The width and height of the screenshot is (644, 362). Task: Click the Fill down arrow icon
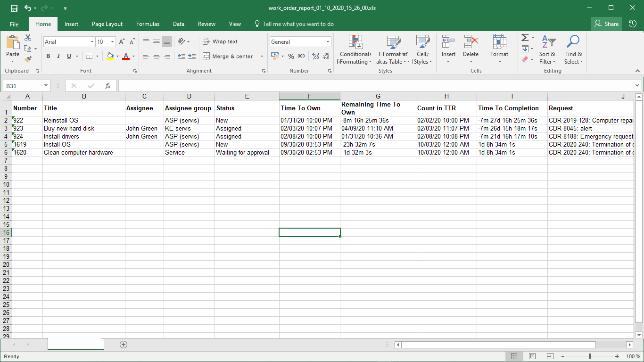point(525,49)
